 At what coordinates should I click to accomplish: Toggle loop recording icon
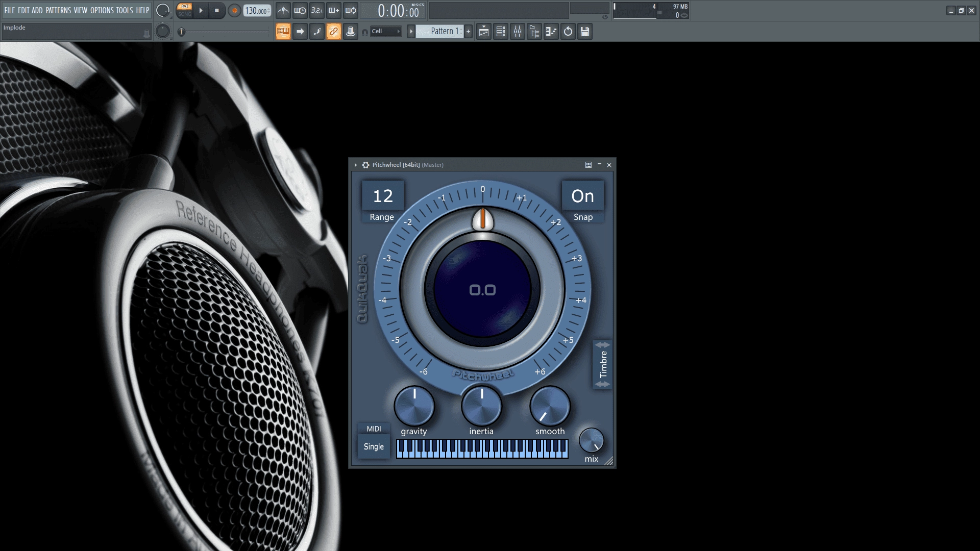[x=351, y=10]
